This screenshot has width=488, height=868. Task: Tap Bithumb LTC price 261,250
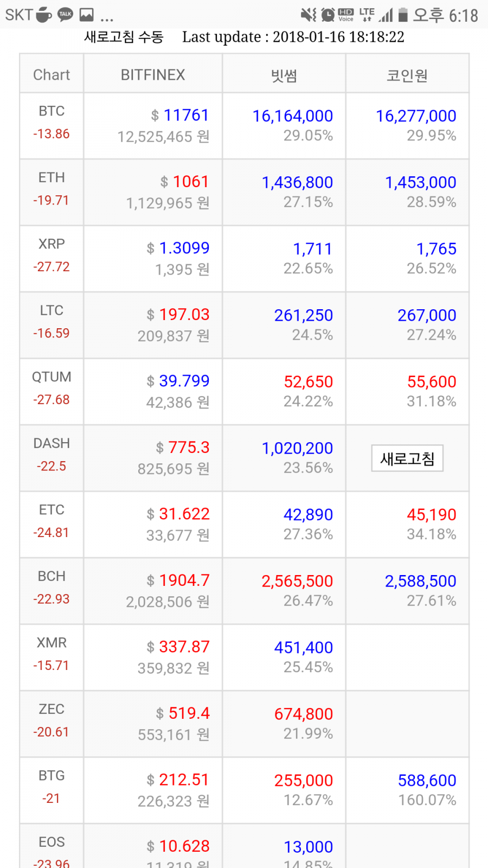[x=304, y=315]
